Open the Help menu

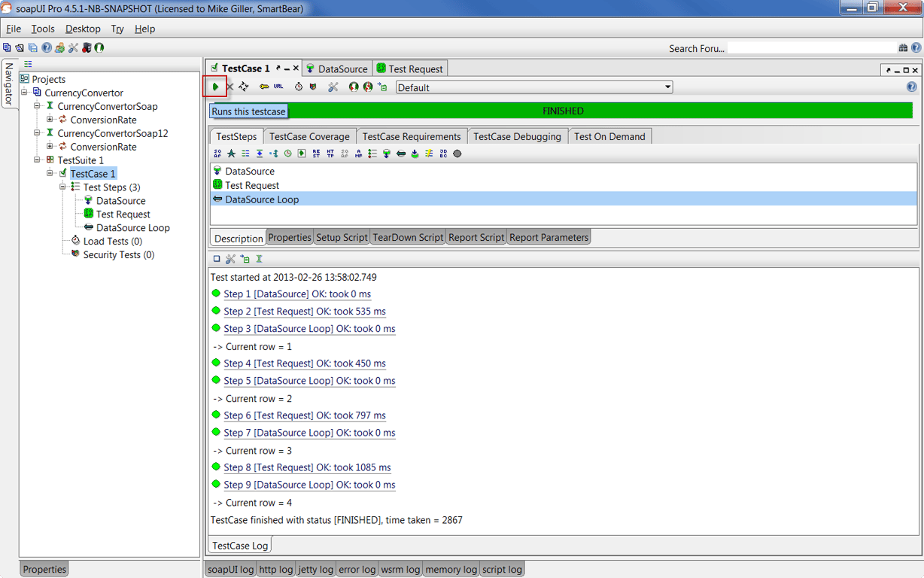pos(144,29)
